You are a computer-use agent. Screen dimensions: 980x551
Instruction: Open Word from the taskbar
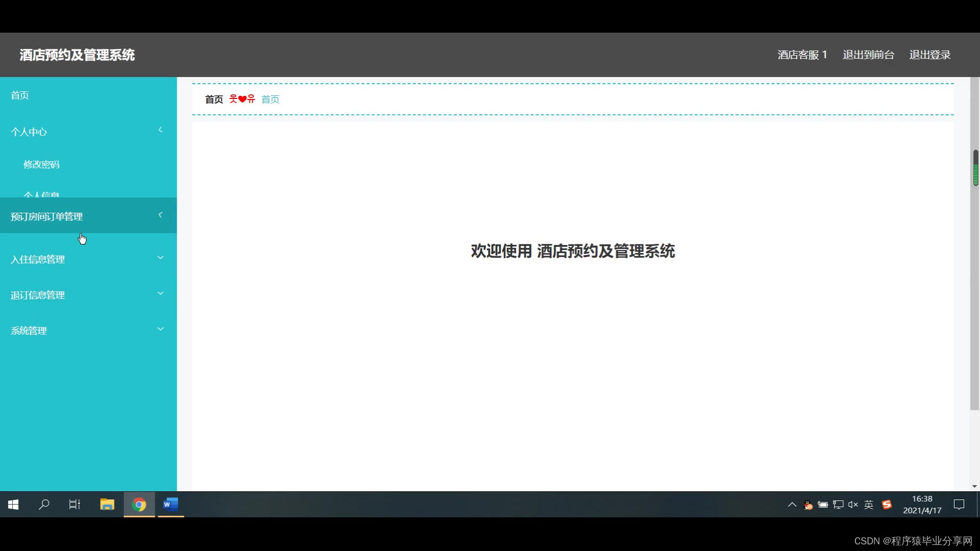[170, 505]
